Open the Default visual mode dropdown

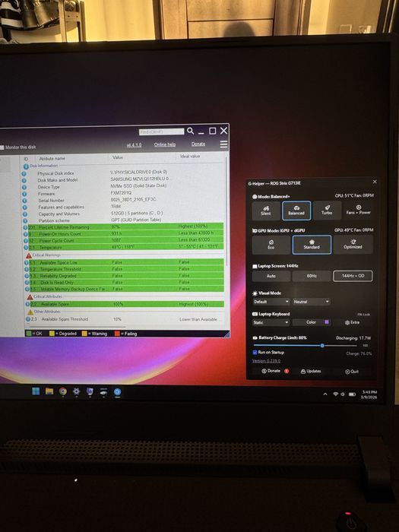point(271,302)
